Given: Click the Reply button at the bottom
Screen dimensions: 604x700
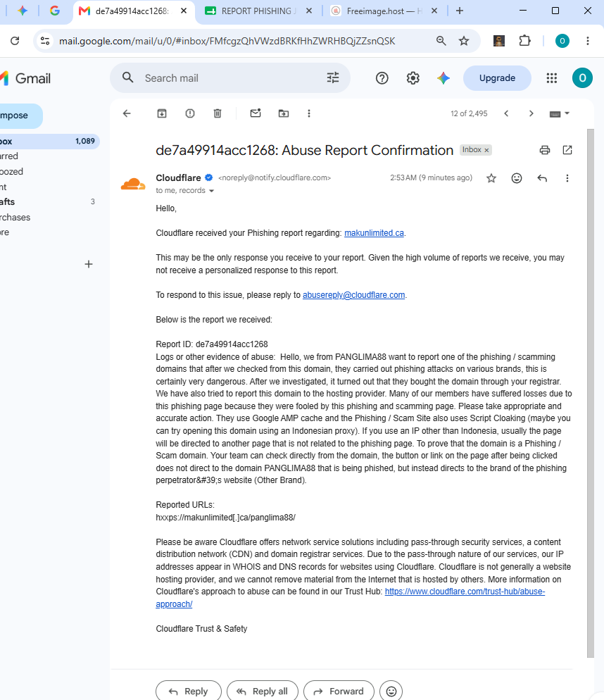Looking at the screenshot, I should click(x=189, y=691).
